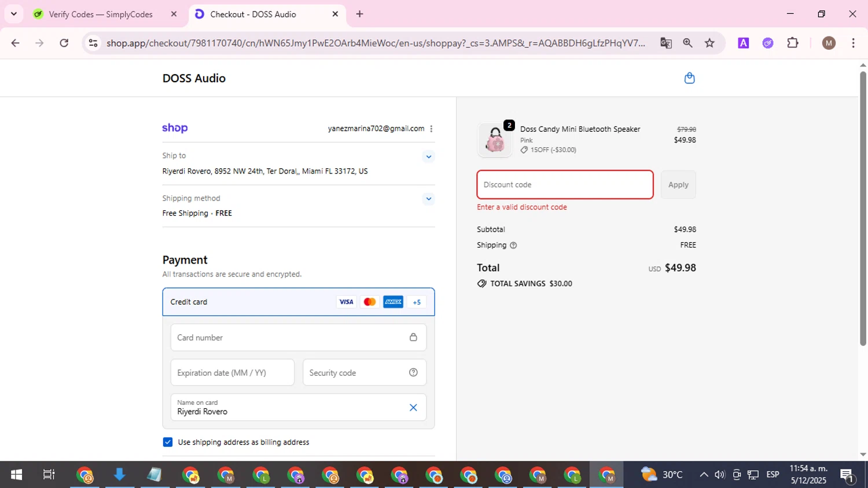The width and height of the screenshot is (868, 488).
Task: Open the tab search dropdown
Action: pos(13,14)
